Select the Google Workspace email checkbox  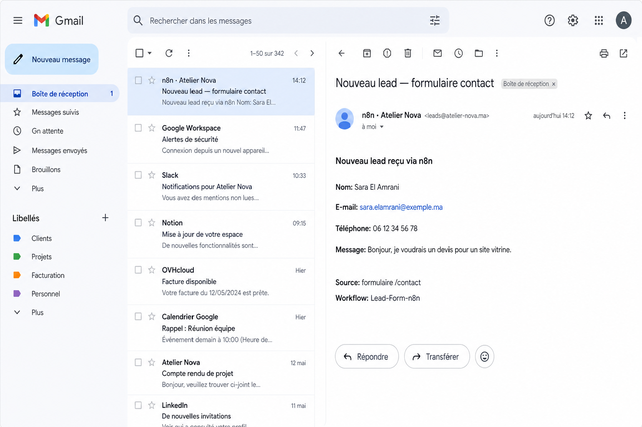(x=138, y=128)
